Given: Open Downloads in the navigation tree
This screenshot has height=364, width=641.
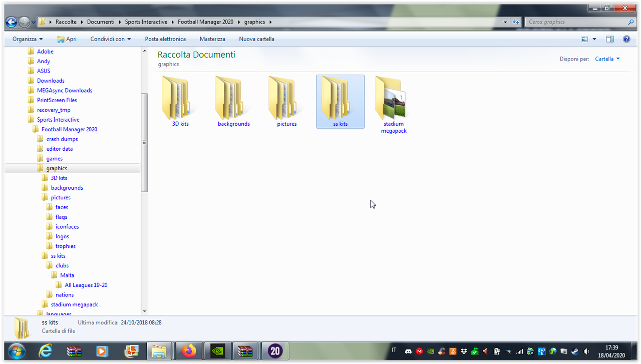Looking at the screenshot, I should (51, 81).
